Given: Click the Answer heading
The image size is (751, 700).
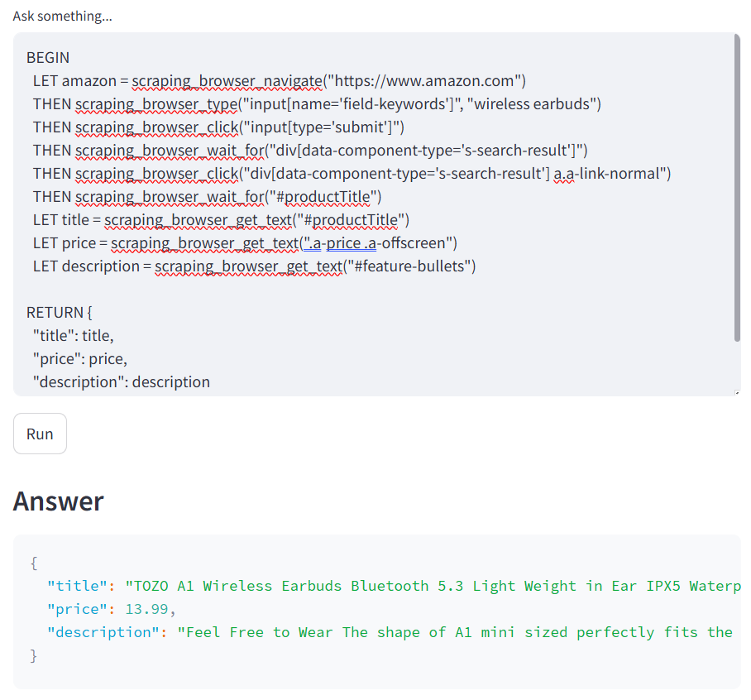Looking at the screenshot, I should pos(59,501).
